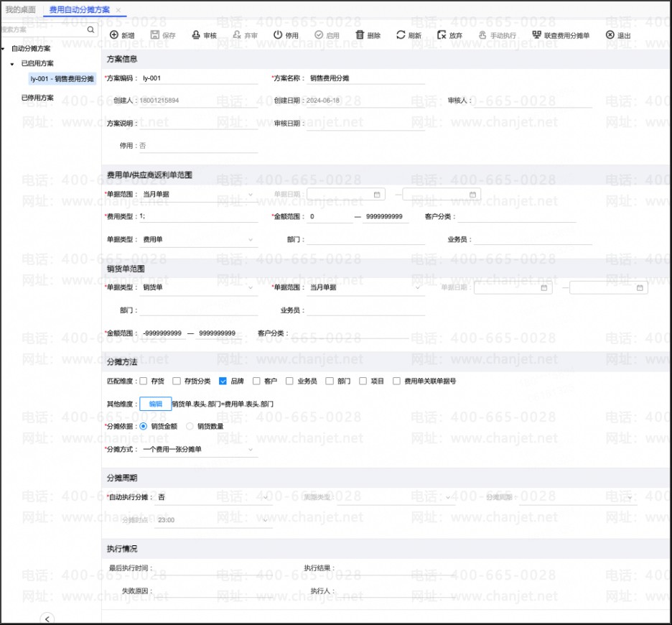This screenshot has width=672, height=625.
Task: Uncheck the 品牌 matching dimension
Action: 223,381
